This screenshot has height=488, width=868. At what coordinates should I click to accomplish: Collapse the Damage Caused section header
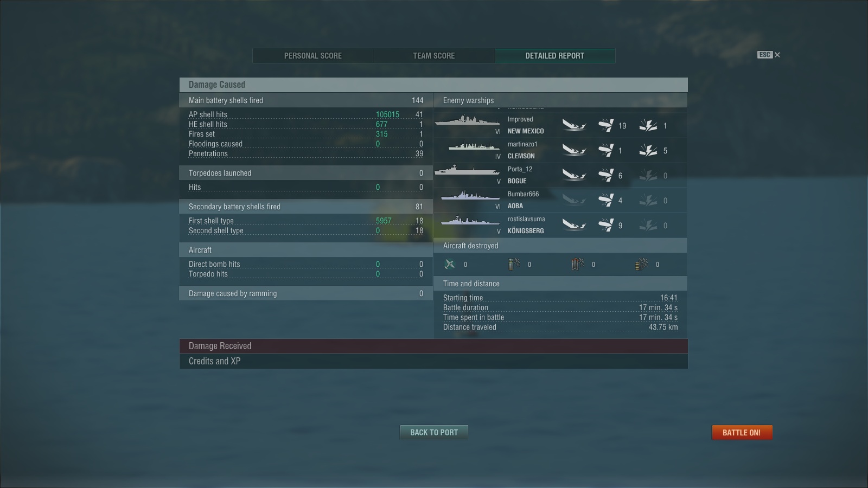click(433, 85)
